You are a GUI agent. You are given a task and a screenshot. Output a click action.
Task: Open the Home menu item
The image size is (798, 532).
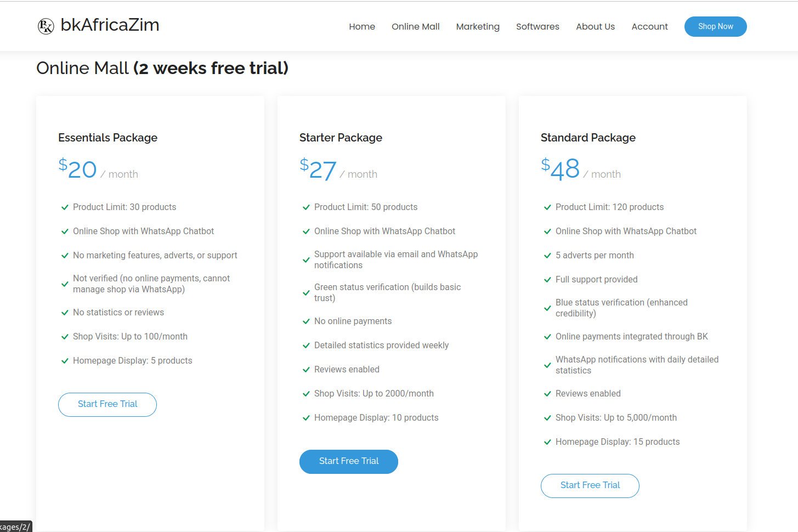[x=362, y=26]
